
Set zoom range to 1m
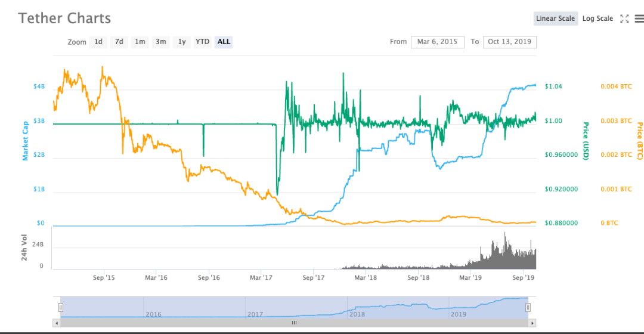[x=140, y=42]
